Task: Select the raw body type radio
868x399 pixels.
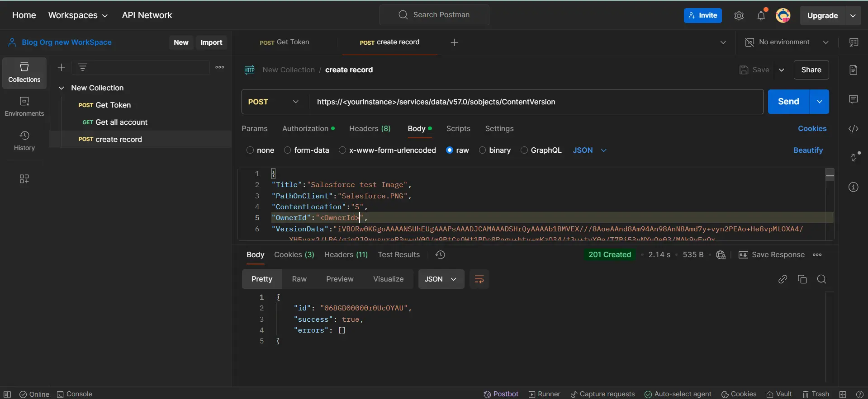Action: [x=450, y=150]
